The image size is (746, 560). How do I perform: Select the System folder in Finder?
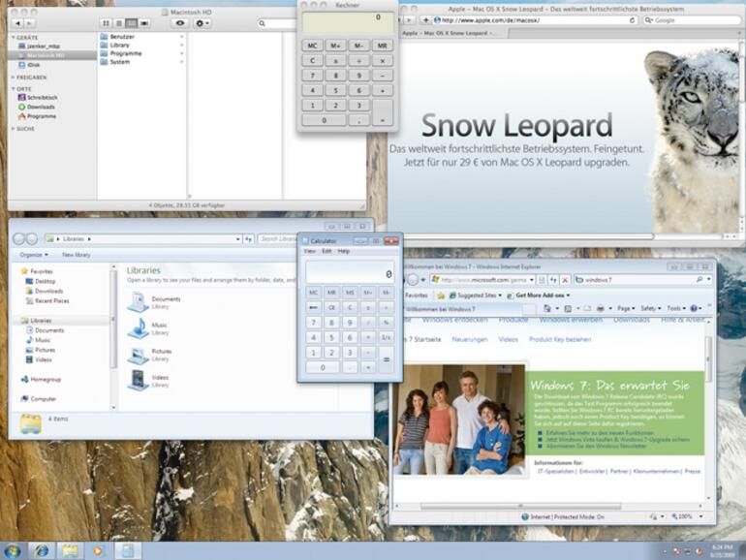tap(114, 62)
